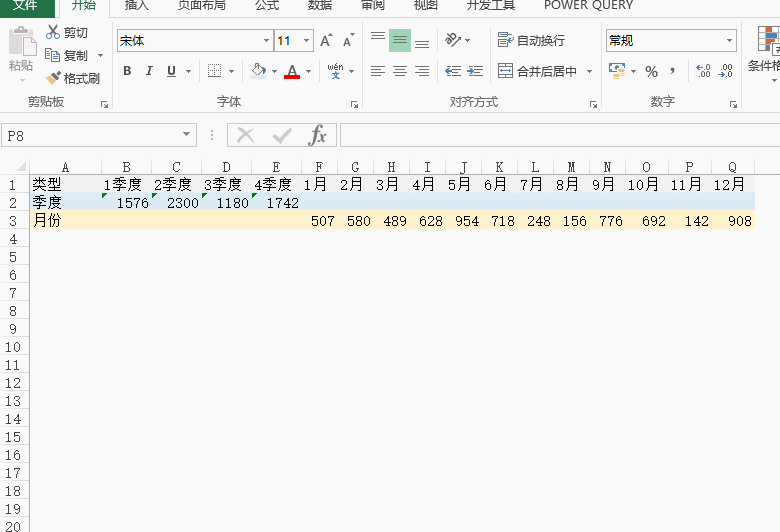
Task: Open Alignment group dialog launcher
Action: pos(593,104)
